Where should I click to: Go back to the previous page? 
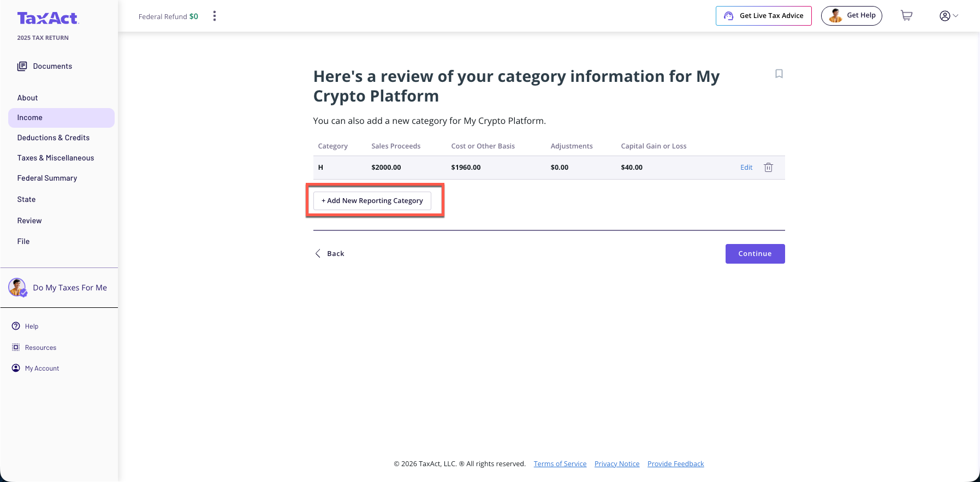click(330, 254)
